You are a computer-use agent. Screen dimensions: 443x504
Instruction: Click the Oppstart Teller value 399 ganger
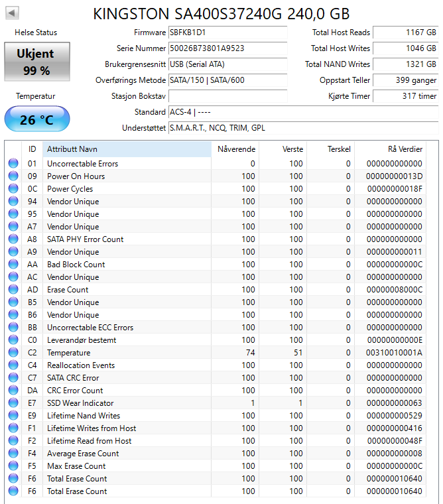(405, 80)
